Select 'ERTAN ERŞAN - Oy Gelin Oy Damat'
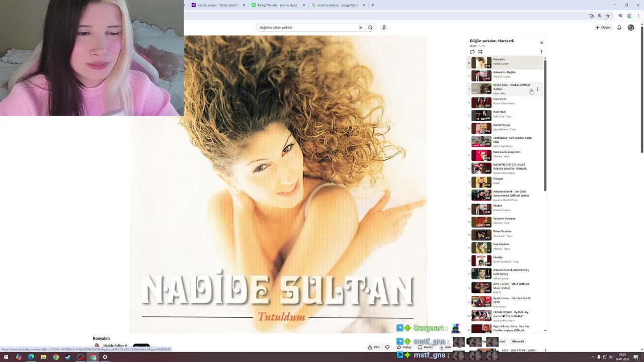The width and height of the screenshot is (644, 362). pos(506,316)
